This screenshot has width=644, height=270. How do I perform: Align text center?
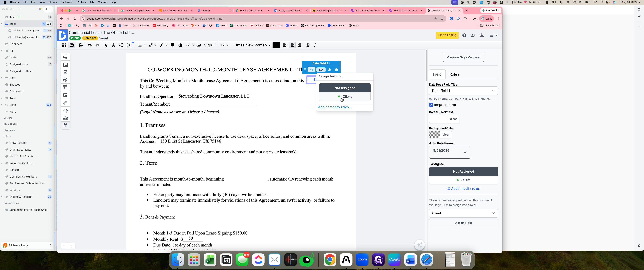(292, 45)
